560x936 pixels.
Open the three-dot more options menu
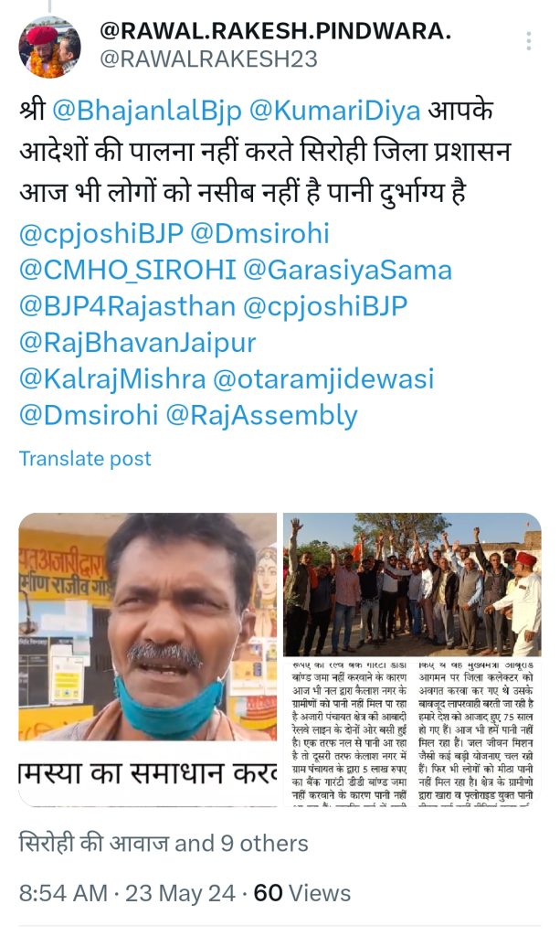[528, 41]
